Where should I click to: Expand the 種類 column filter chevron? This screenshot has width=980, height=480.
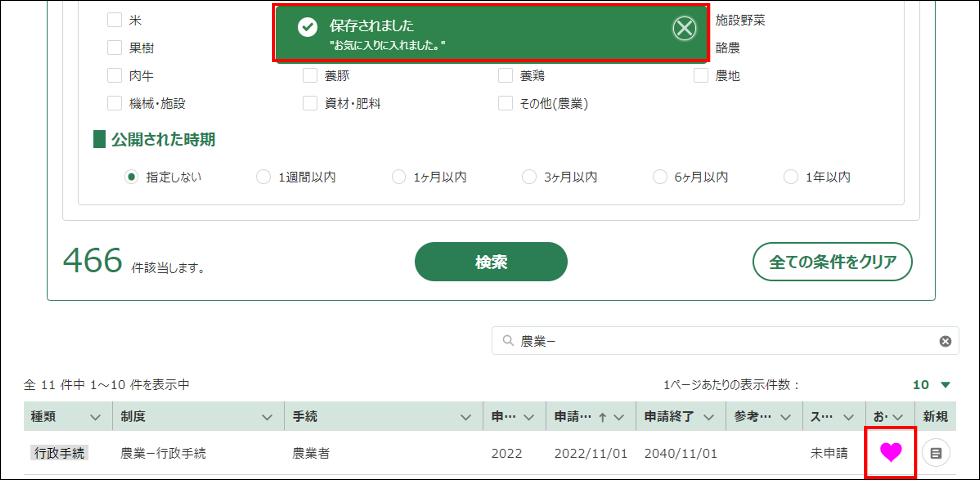(x=95, y=417)
